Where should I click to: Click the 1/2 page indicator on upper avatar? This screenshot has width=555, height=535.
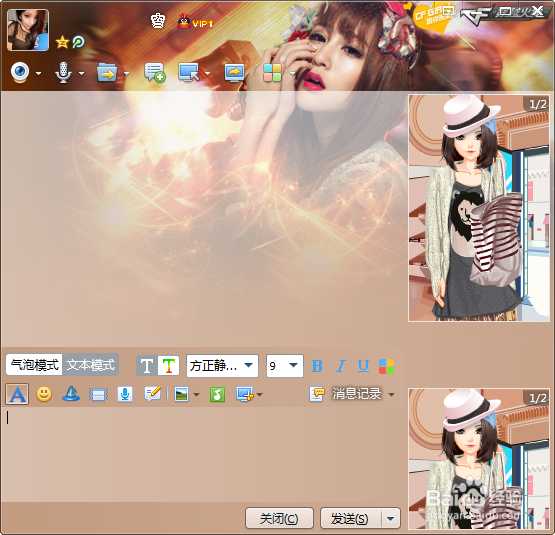pyautogui.click(x=538, y=104)
